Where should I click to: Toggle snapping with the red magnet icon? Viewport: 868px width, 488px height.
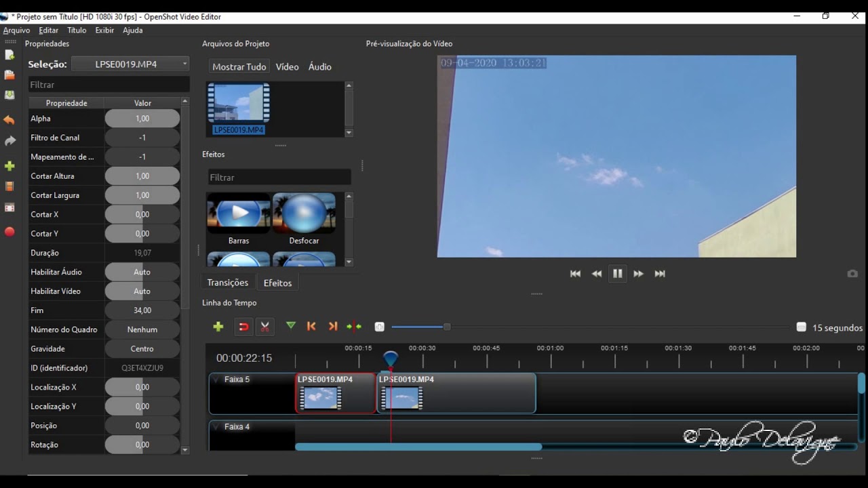243,327
